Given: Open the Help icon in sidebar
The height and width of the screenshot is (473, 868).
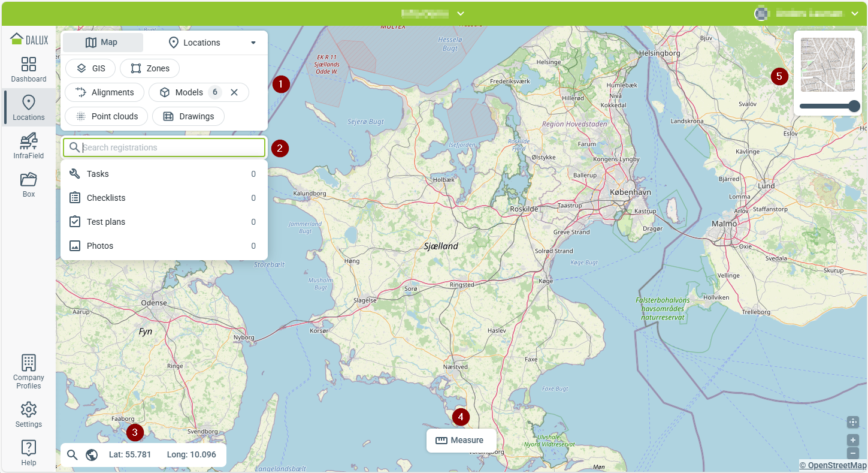Looking at the screenshot, I should (x=29, y=452).
